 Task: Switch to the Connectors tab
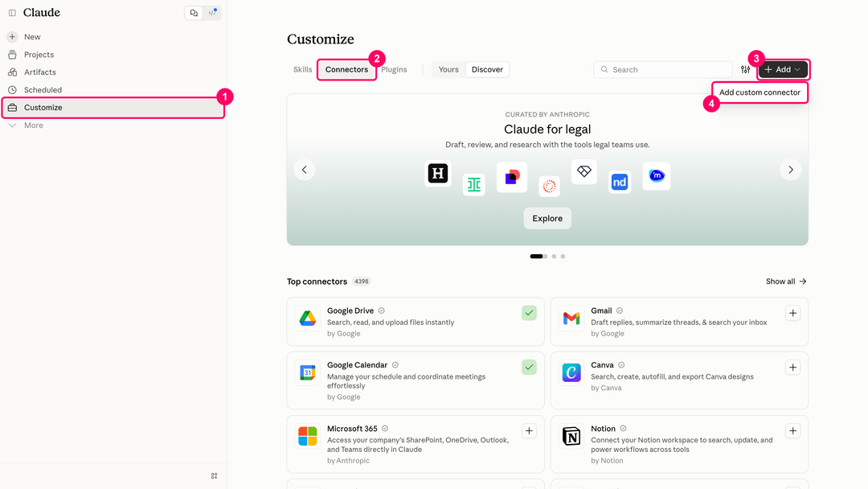tap(346, 69)
